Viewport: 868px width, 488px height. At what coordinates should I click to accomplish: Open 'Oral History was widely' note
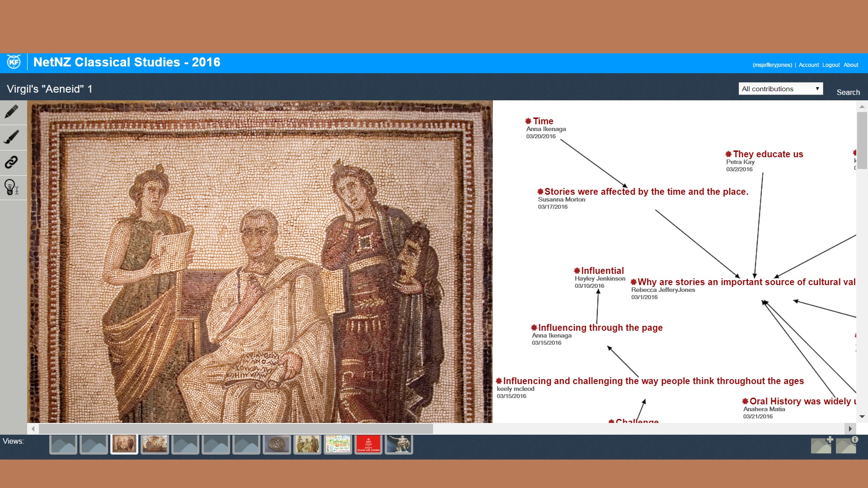pos(802,401)
